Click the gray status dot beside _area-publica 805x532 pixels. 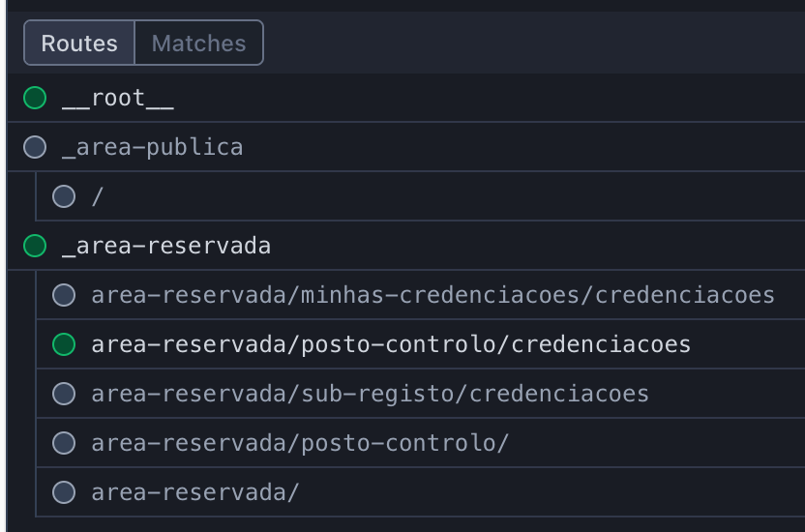[35, 147]
